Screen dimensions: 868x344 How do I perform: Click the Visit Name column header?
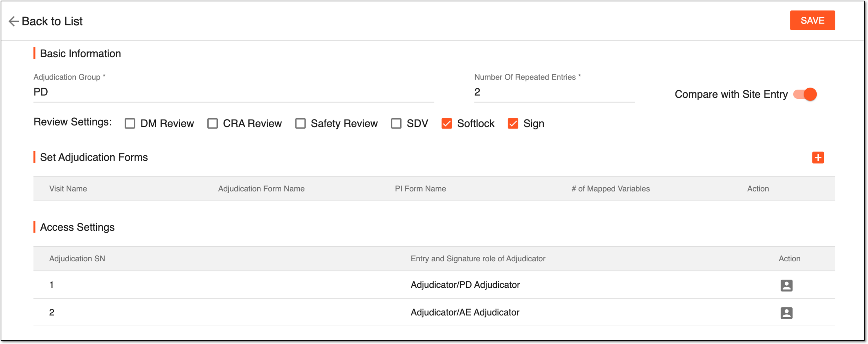[x=68, y=189]
